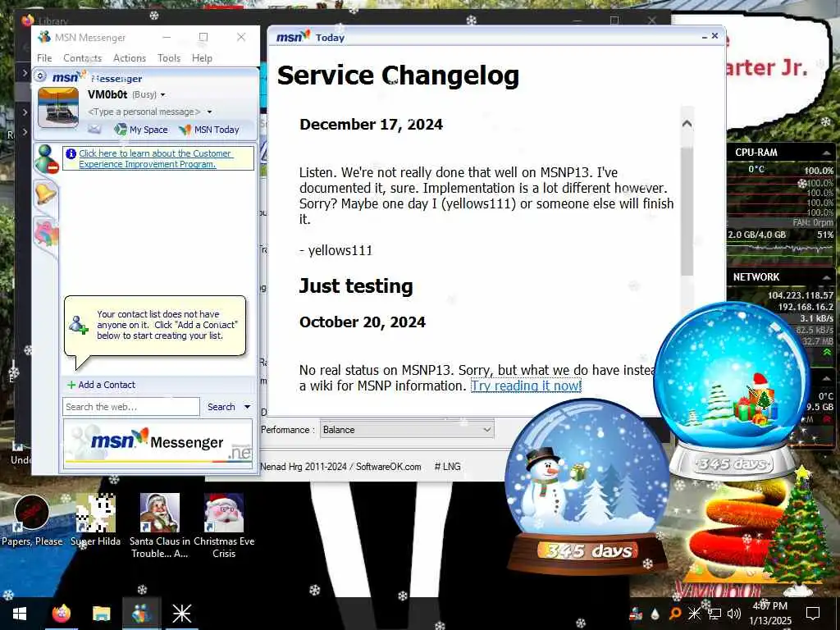This screenshot has width=840, height=630.
Task: Click the Customer Experience Improvement Program link
Action: (x=155, y=158)
